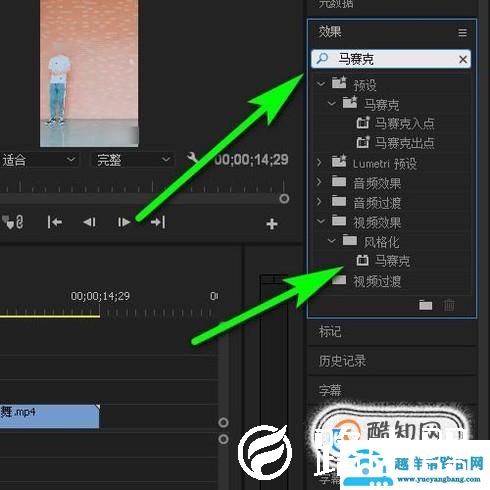Open the 完整 playback resolution dropdown
The height and width of the screenshot is (490, 490).
click(x=132, y=160)
